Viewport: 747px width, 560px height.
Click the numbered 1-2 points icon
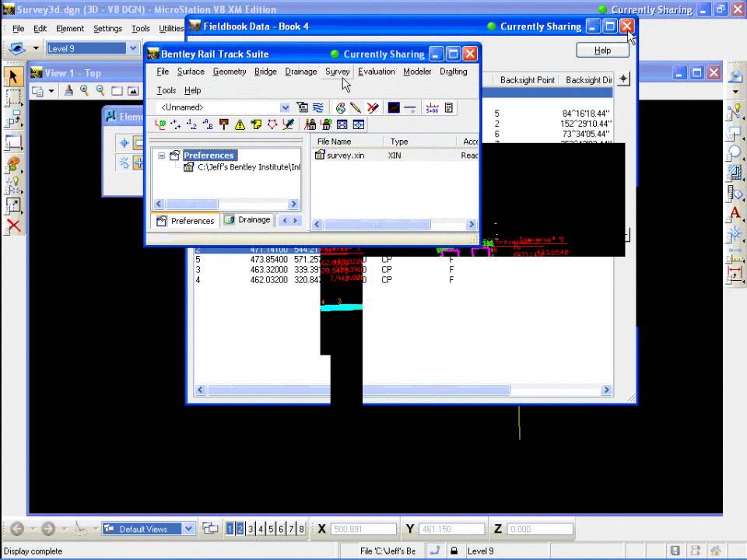[191, 124]
